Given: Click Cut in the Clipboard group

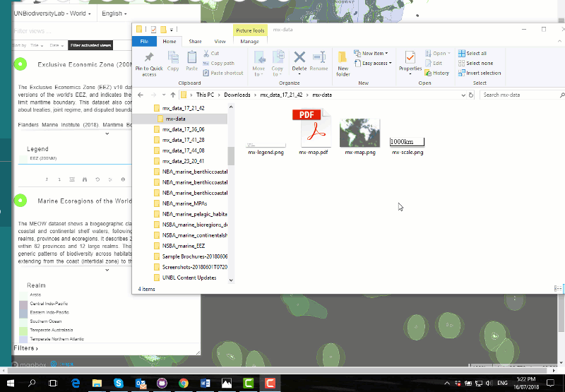Looking at the screenshot, I should tap(211, 53).
